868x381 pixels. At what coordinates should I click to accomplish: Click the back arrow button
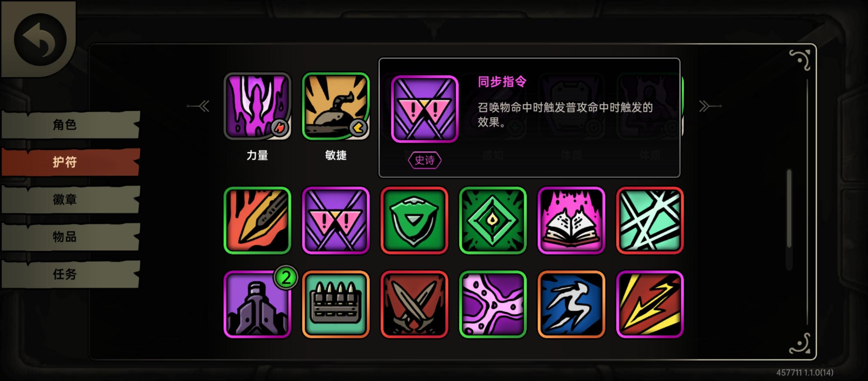coord(40,40)
